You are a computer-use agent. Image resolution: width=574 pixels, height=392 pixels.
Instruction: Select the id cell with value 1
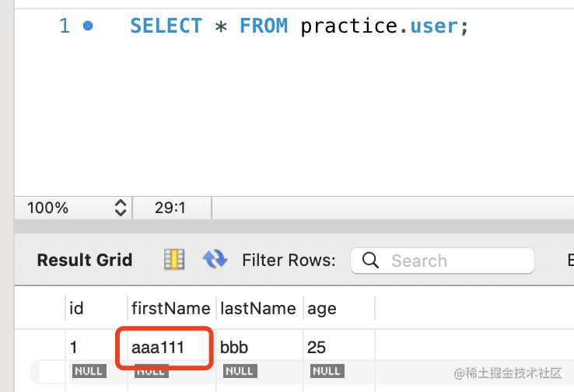[96, 347]
